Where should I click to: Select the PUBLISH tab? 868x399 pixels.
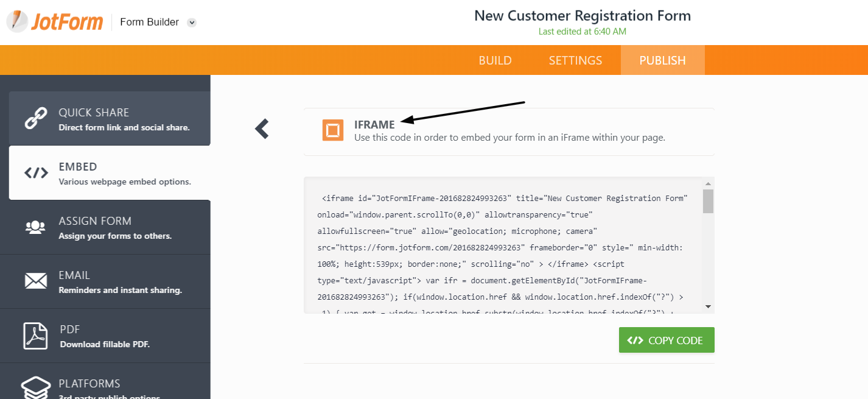pyautogui.click(x=662, y=60)
